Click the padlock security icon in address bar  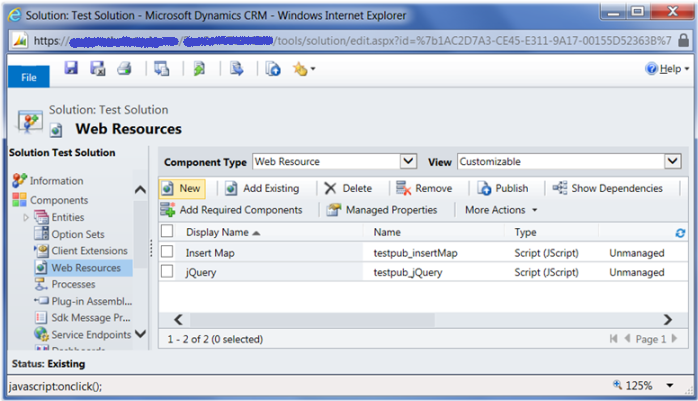coord(683,41)
